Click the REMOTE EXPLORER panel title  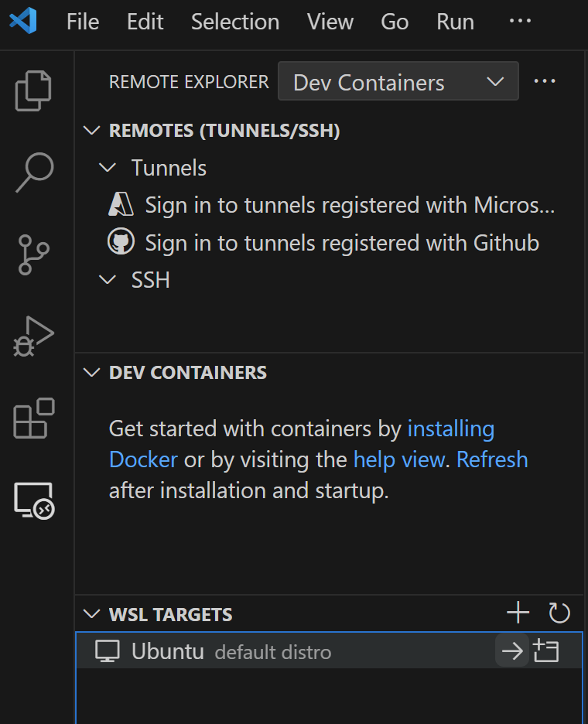point(189,82)
